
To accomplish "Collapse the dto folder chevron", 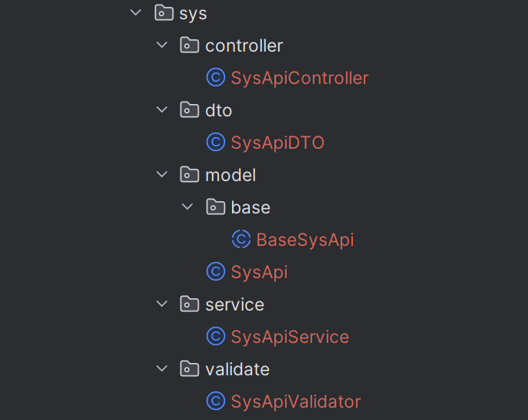I will 162,110.
